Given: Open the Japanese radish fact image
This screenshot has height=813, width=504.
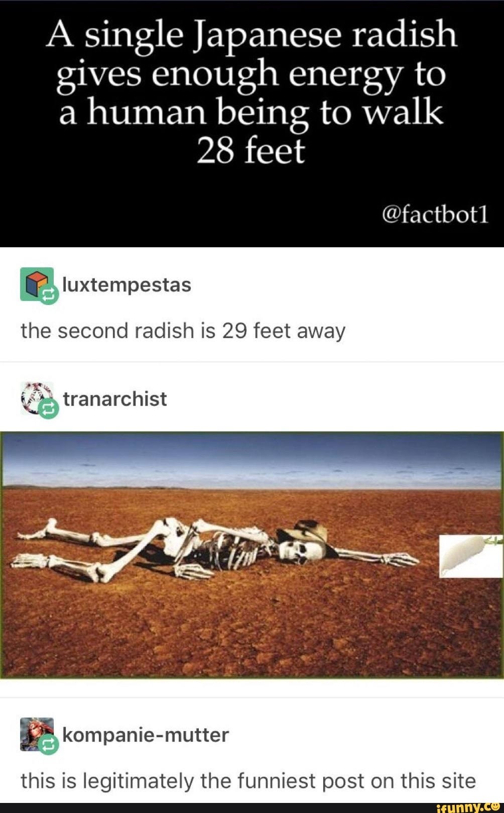Looking at the screenshot, I should (252, 124).
